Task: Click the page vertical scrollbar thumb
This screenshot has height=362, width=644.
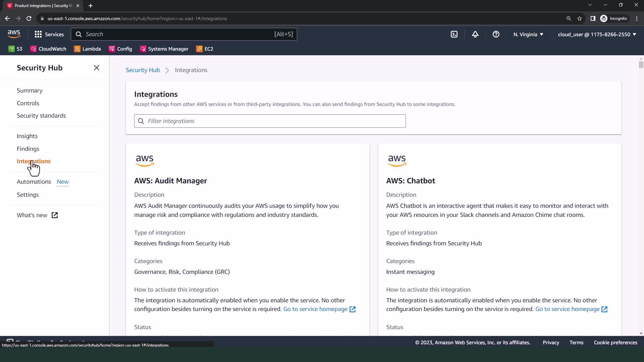Action: point(641,64)
